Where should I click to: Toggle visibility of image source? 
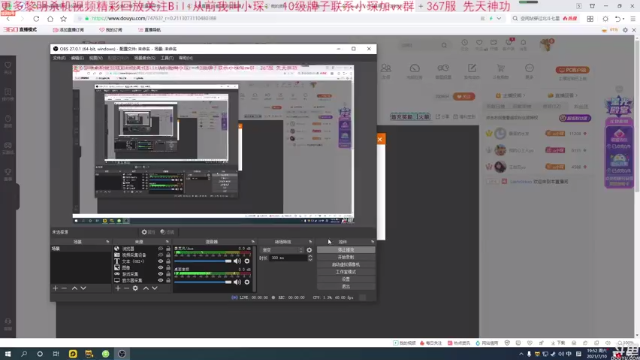(160, 268)
